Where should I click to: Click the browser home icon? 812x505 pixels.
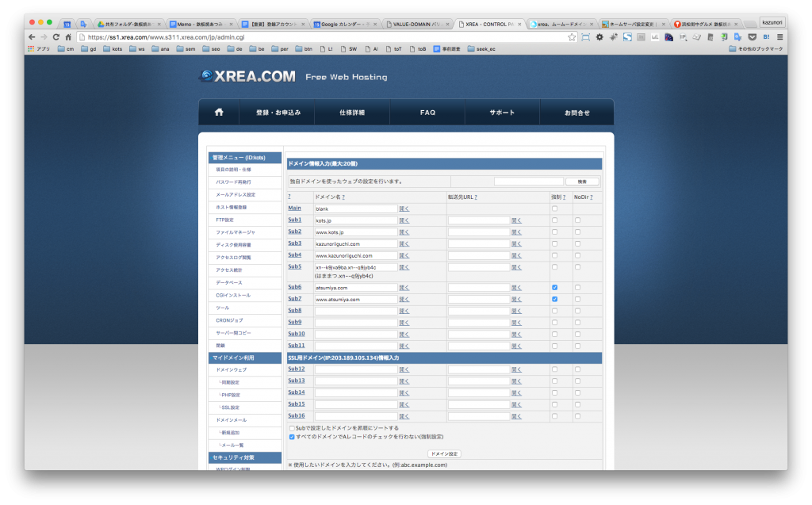(69, 37)
